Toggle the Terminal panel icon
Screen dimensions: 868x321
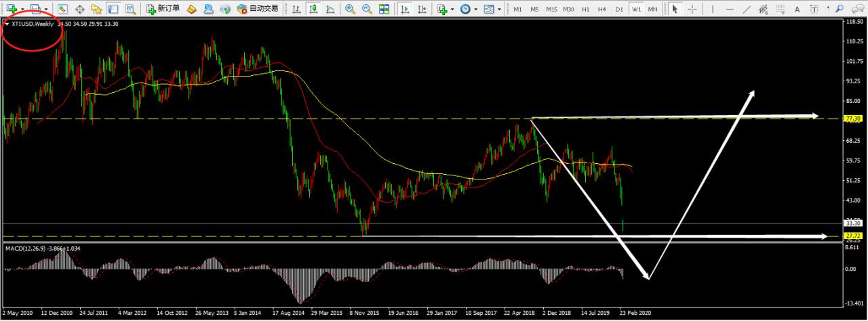(x=113, y=9)
